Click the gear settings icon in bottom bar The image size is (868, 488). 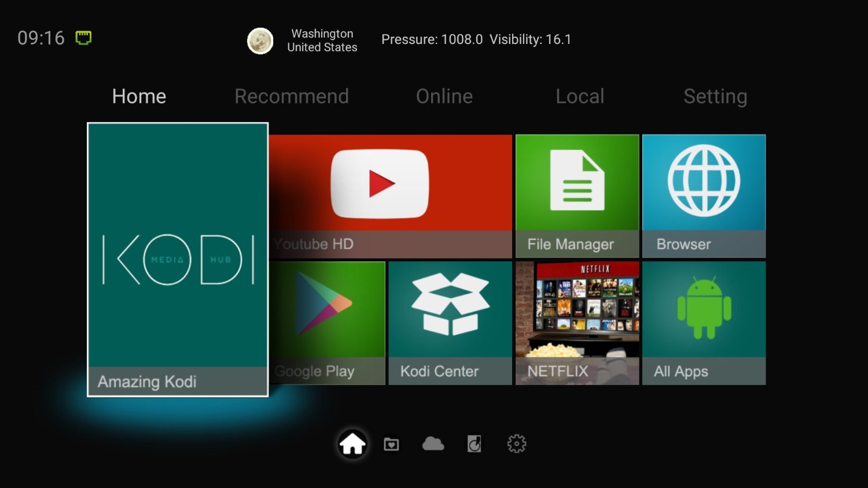click(517, 444)
